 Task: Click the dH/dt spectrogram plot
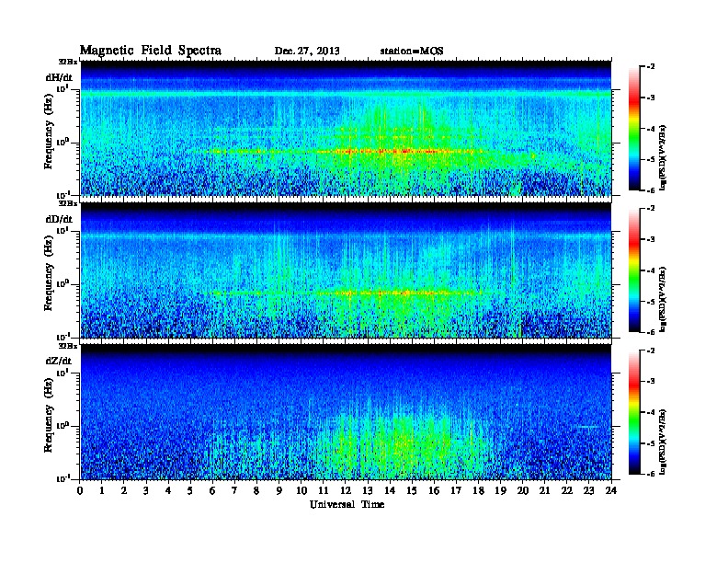coord(346,128)
